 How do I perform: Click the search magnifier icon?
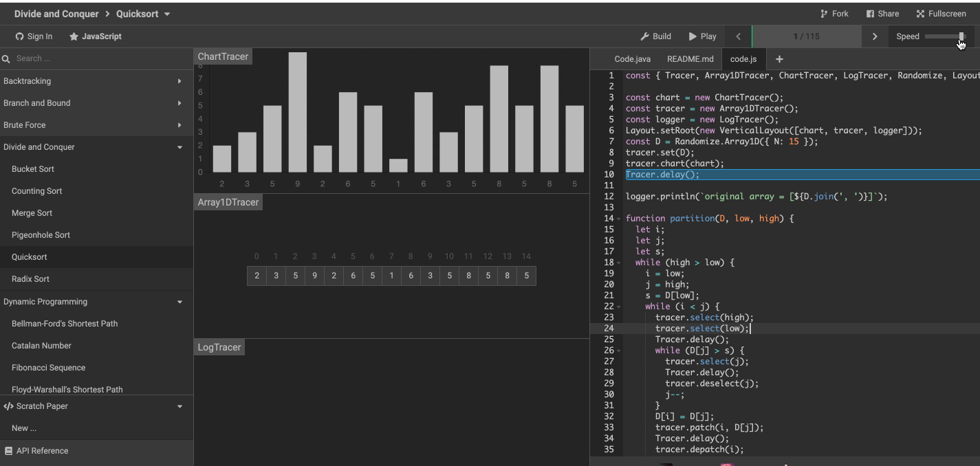(6, 59)
